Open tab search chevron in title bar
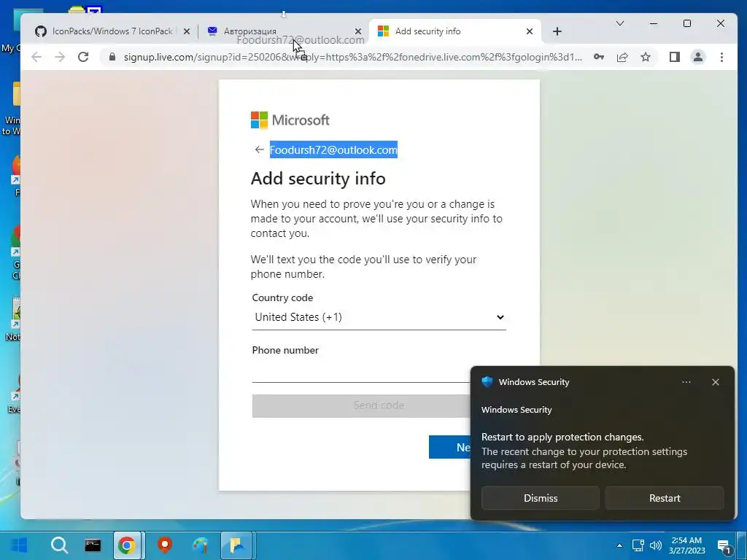 620,23
